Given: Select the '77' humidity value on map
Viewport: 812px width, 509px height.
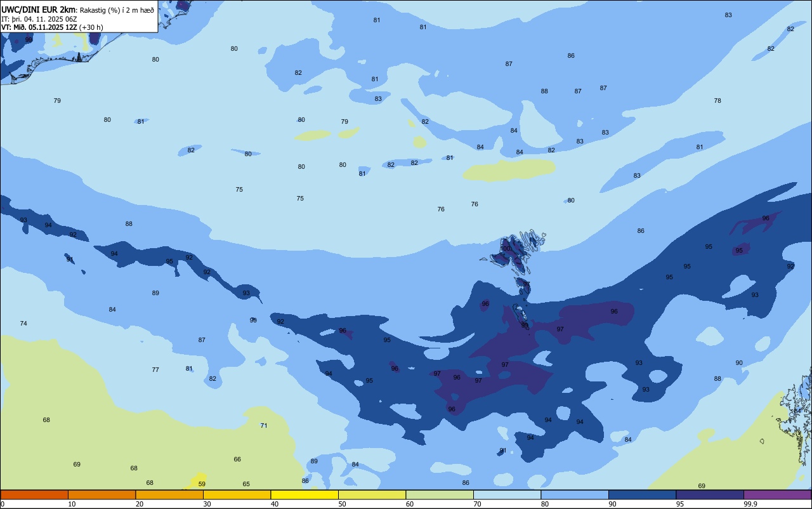Looking at the screenshot, I should coord(155,369).
